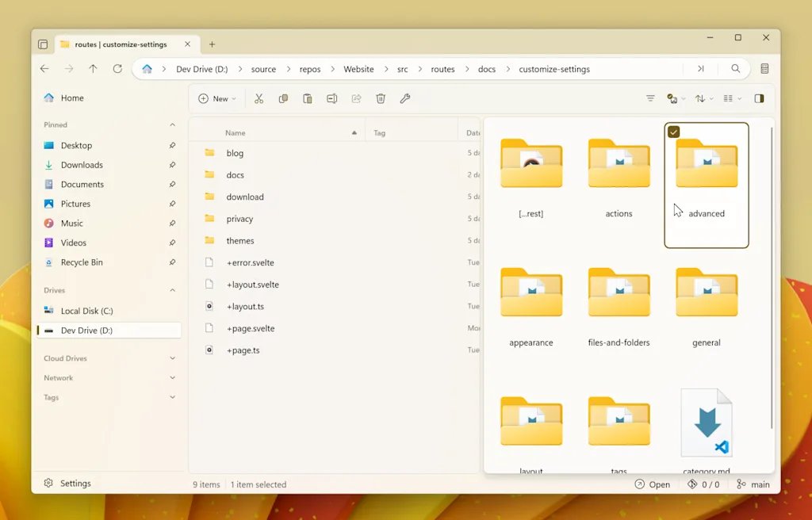Click the Rename icon in the toolbar
This screenshot has width=812, height=520.
click(332, 98)
